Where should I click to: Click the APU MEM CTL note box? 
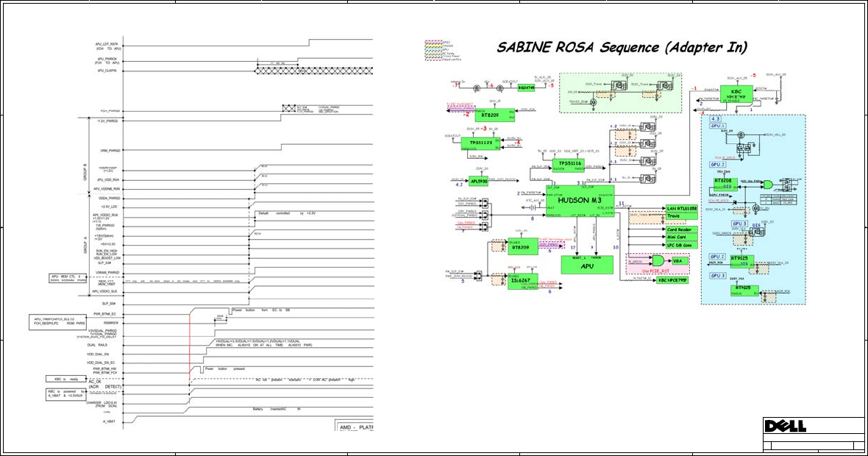tap(68, 278)
